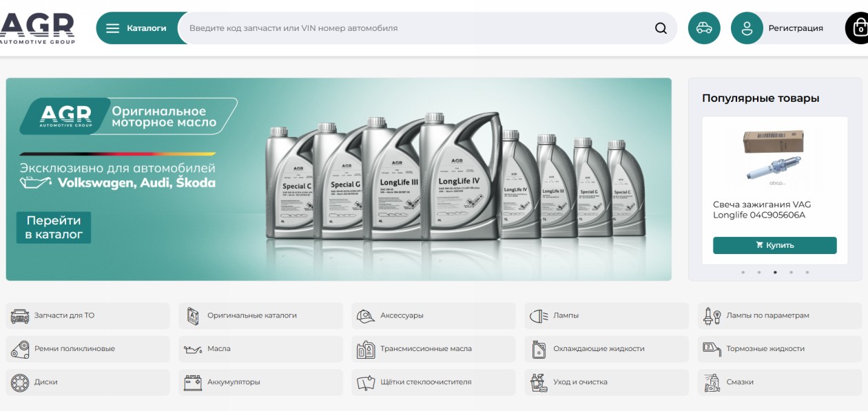Open the Оригинальные каталоги category
868x411 pixels.
260,315
